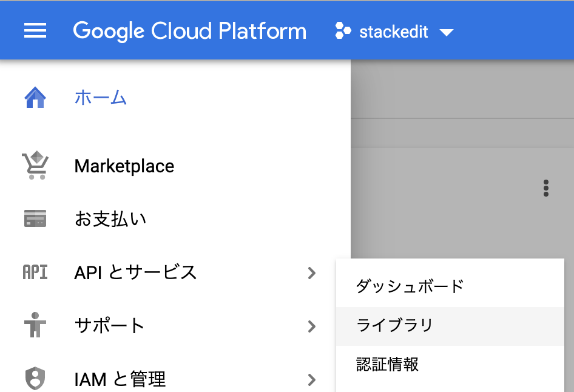Image resolution: width=574 pixels, height=392 pixels.
Task: Click the Home (ホーム) house icon
Action: click(x=35, y=96)
